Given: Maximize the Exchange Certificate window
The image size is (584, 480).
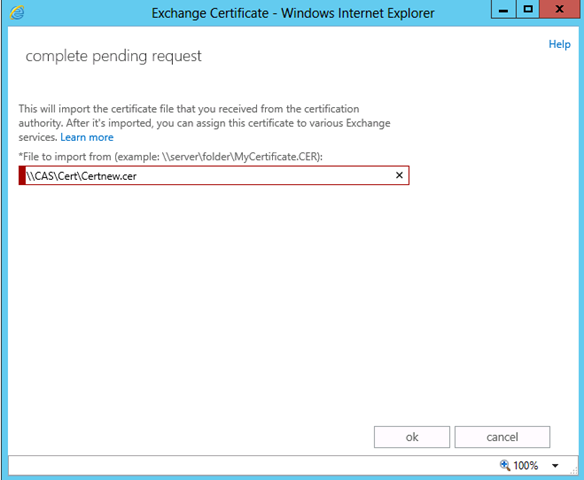Looking at the screenshot, I should tap(528, 9).
